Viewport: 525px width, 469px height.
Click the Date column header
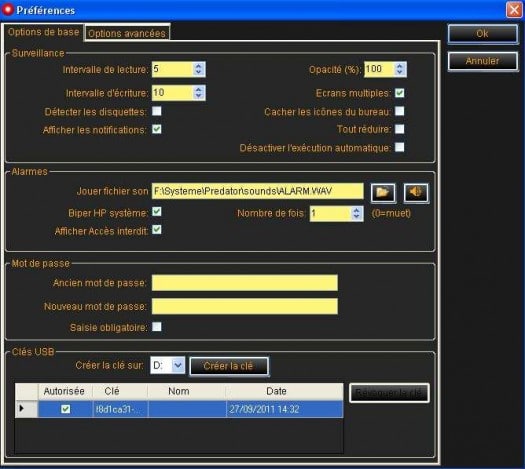(x=285, y=391)
